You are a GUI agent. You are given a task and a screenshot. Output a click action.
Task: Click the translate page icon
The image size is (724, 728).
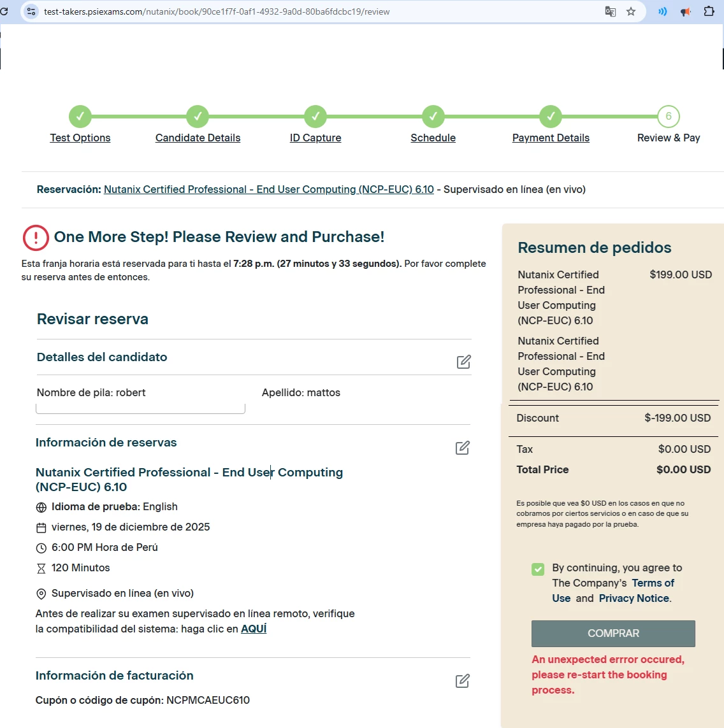tap(610, 11)
